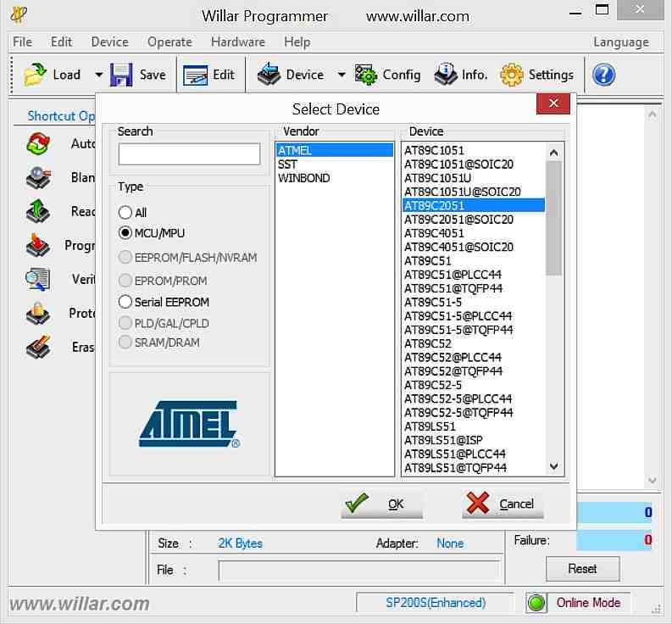Click the device list scroll-down arrow
The image size is (672, 624).
coord(553,465)
